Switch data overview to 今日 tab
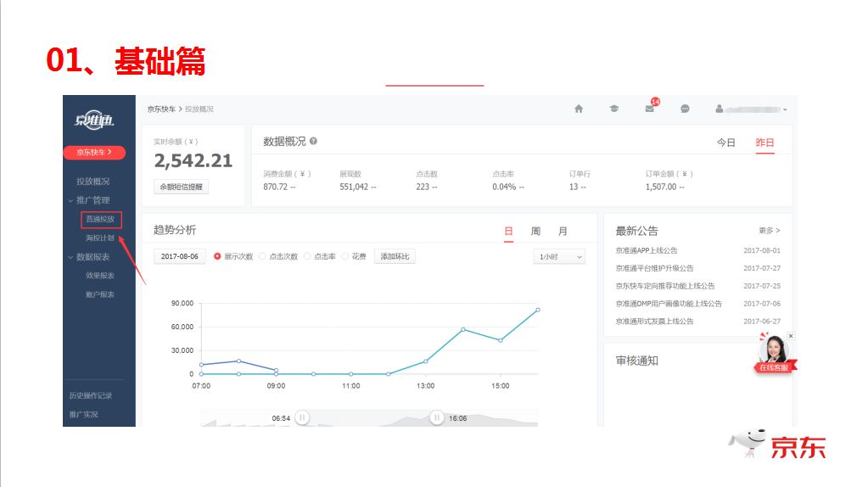Screen dimensions: 868x487 click(725, 143)
